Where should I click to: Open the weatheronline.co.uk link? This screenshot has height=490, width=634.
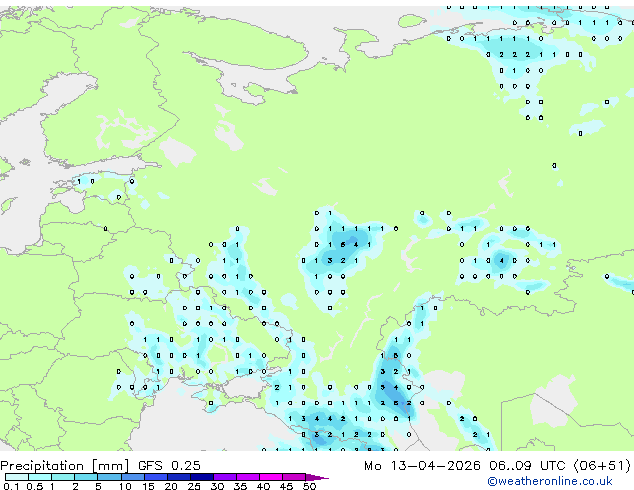coord(550,481)
